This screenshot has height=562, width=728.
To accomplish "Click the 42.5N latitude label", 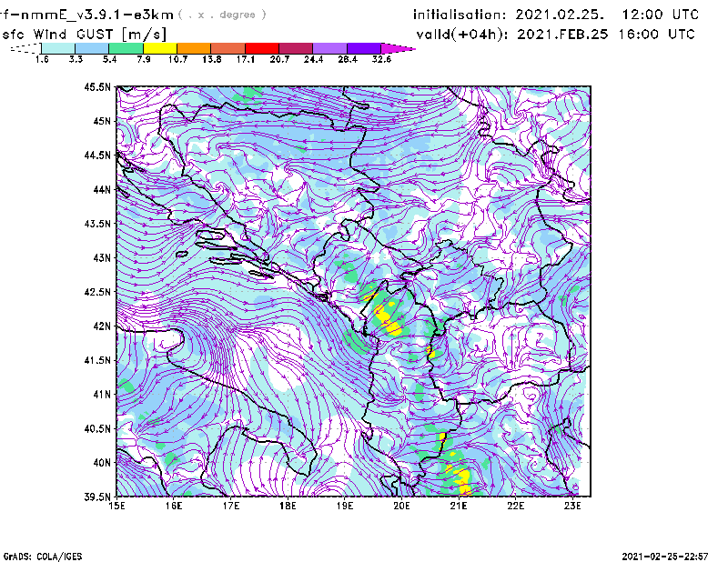I will [97, 292].
